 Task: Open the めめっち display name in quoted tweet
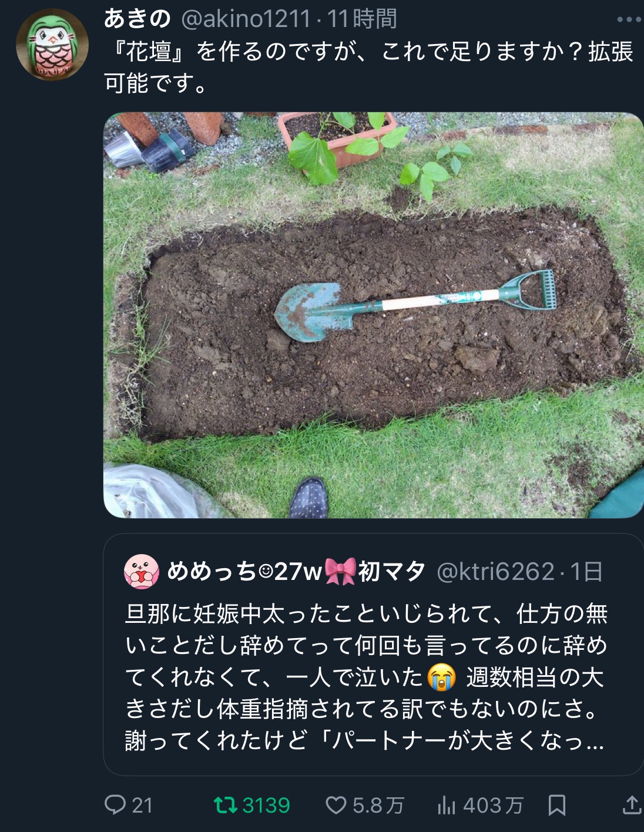pos(296,571)
